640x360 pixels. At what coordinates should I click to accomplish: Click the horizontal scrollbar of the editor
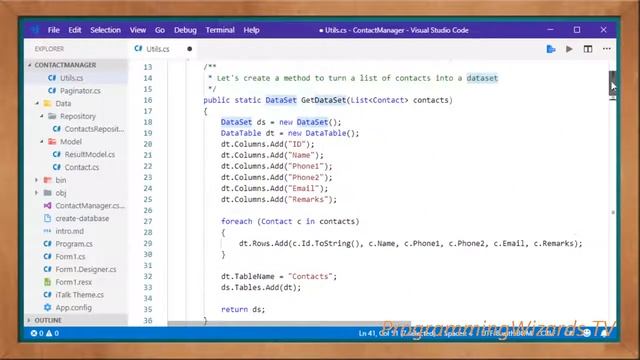click(289, 323)
